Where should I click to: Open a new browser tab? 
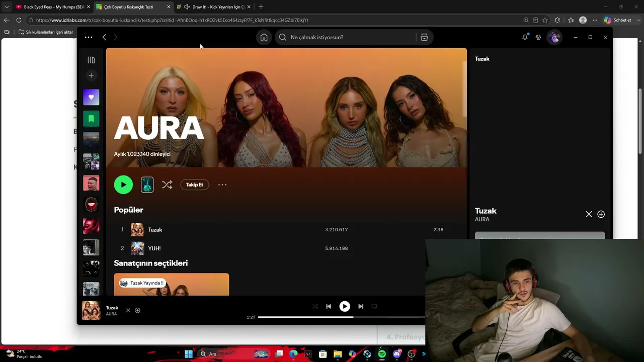pyautogui.click(x=261, y=7)
